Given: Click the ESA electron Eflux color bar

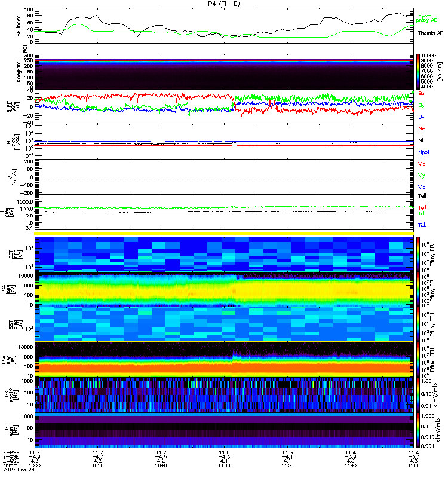Looking at the screenshot, I should tap(418, 358).
